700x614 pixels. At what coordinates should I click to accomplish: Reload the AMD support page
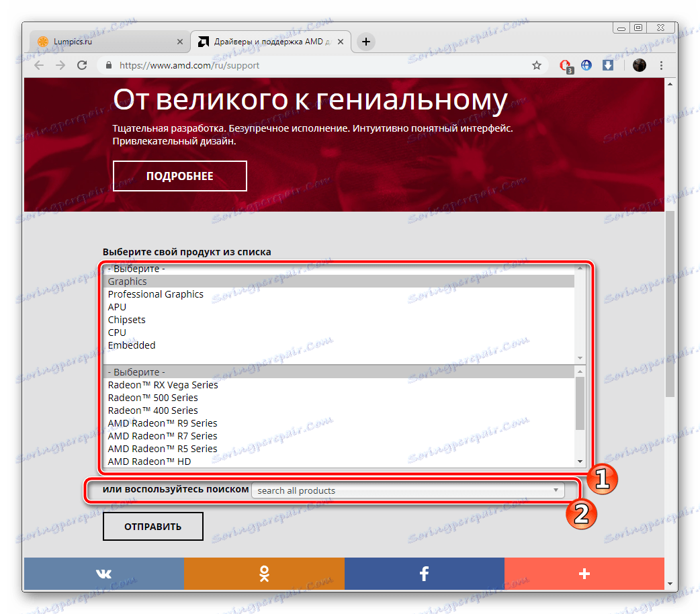click(x=82, y=65)
